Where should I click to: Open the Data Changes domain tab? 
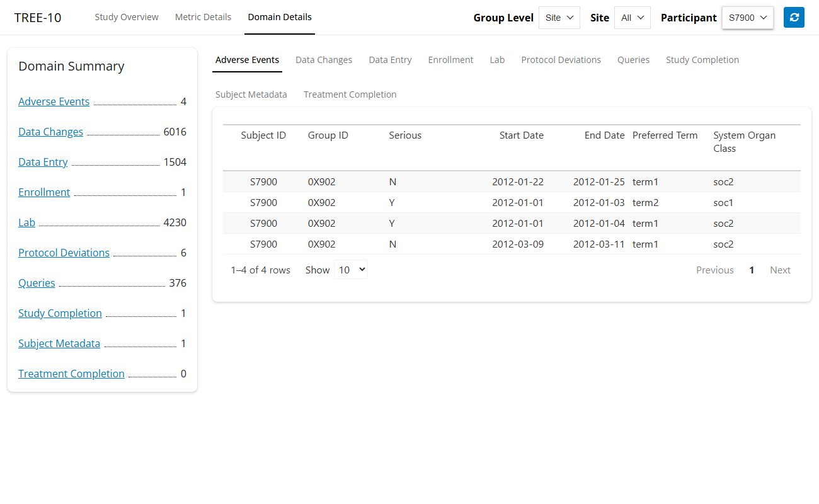pos(324,60)
